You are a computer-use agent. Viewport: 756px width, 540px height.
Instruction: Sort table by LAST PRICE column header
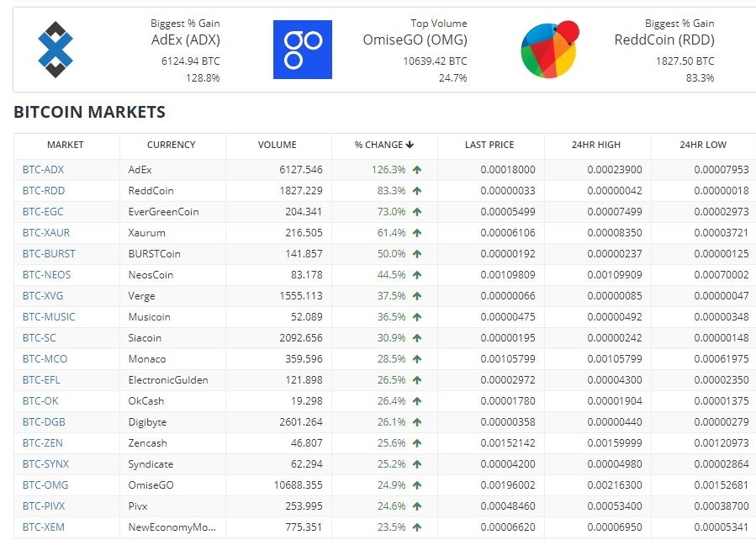coord(489,145)
